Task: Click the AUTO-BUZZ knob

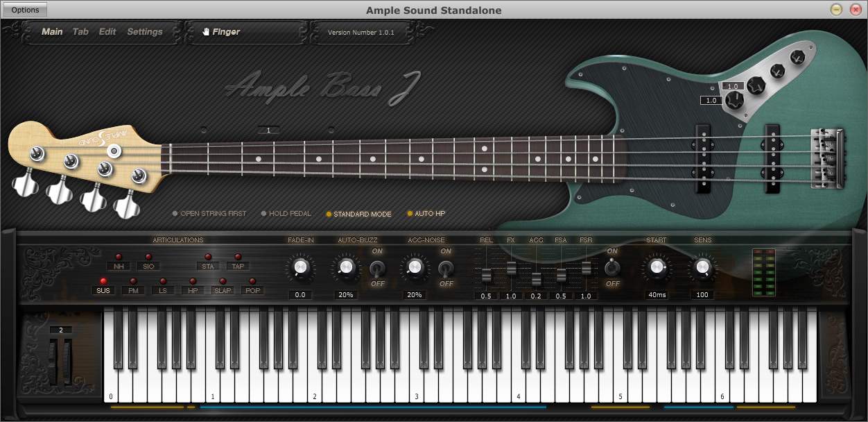Action: tap(345, 267)
